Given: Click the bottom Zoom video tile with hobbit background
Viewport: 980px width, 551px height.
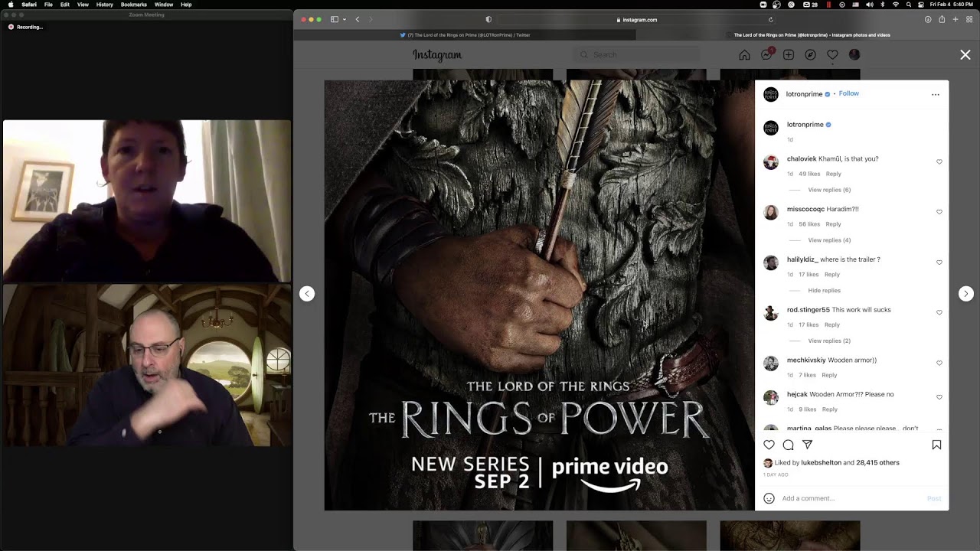Looking at the screenshot, I should click(x=147, y=365).
